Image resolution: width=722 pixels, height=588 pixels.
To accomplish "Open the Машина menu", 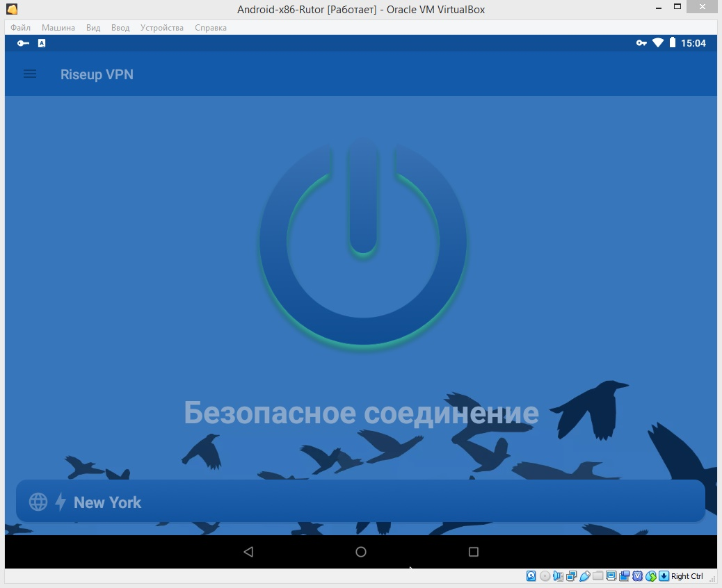I will tap(58, 28).
